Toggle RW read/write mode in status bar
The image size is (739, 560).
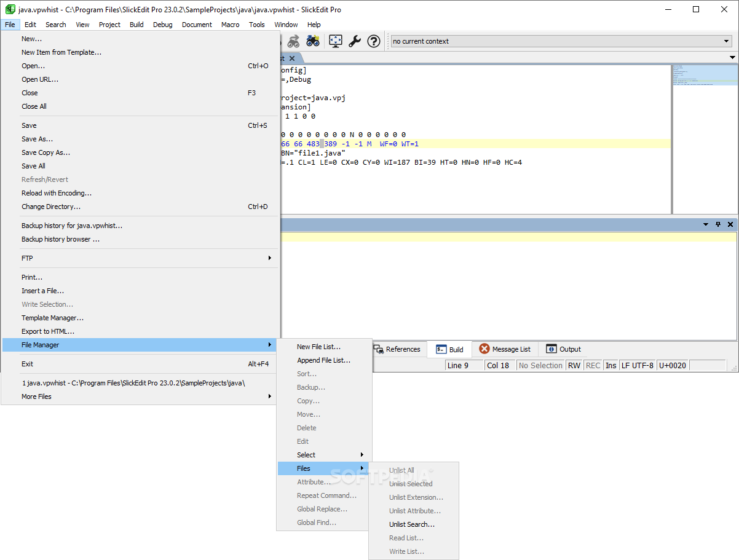[574, 365]
